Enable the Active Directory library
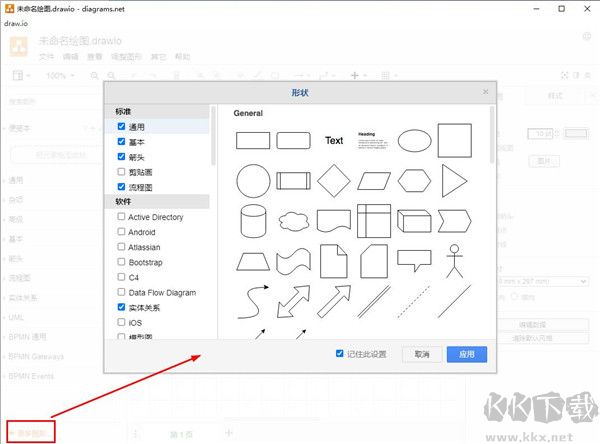This screenshot has height=444, width=600. point(121,217)
